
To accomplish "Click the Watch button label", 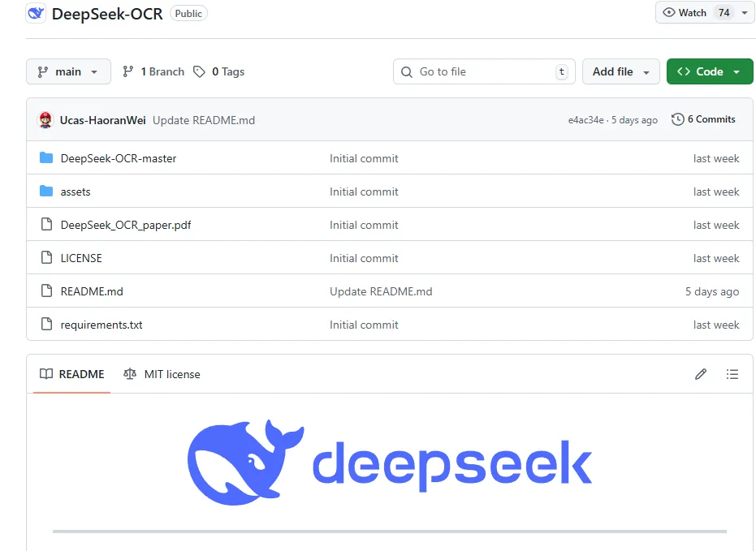I will coord(693,12).
